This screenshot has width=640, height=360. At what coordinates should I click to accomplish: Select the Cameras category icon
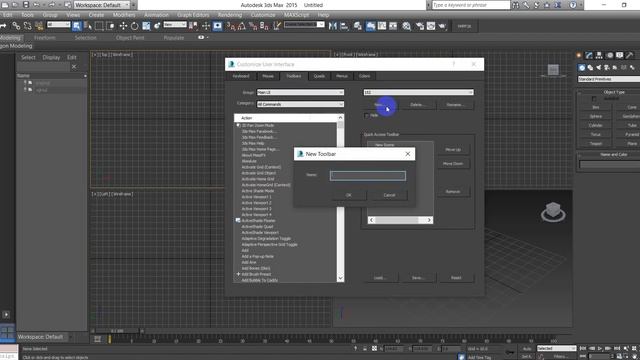(607, 68)
